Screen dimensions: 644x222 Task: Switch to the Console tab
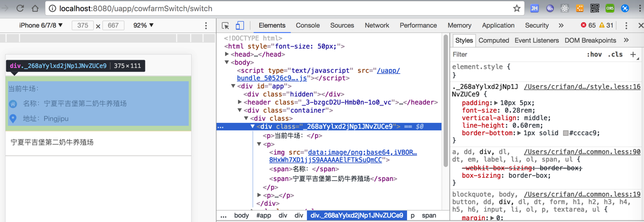(307, 25)
